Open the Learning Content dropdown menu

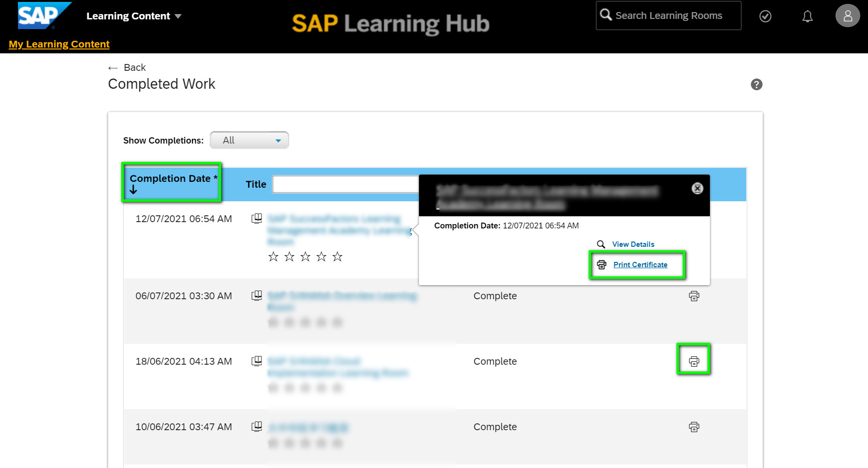pyautogui.click(x=134, y=16)
